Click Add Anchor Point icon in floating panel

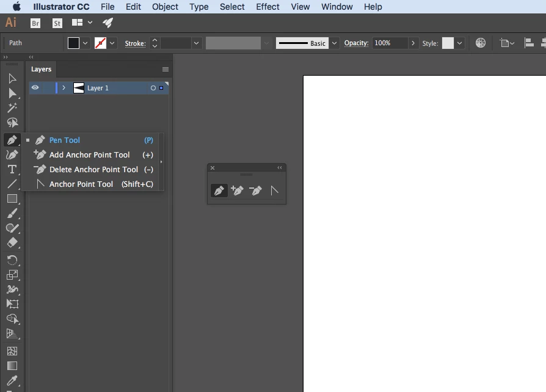pyautogui.click(x=237, y=191)
